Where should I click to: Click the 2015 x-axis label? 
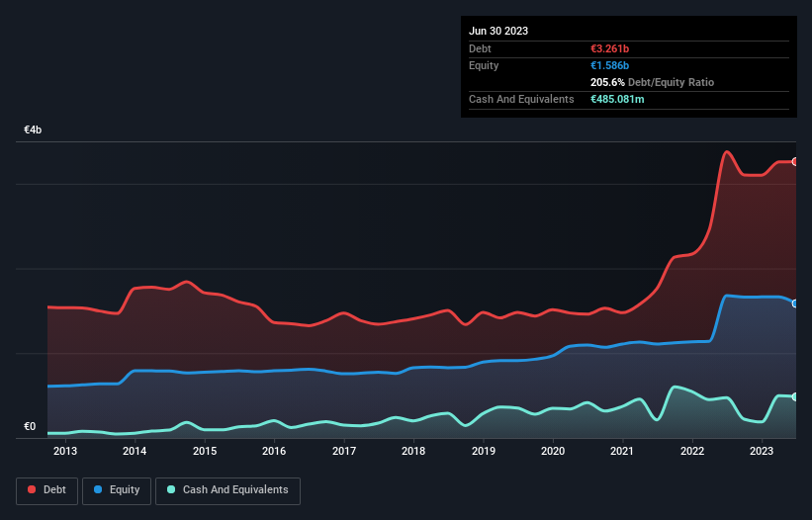pos(205,451)
